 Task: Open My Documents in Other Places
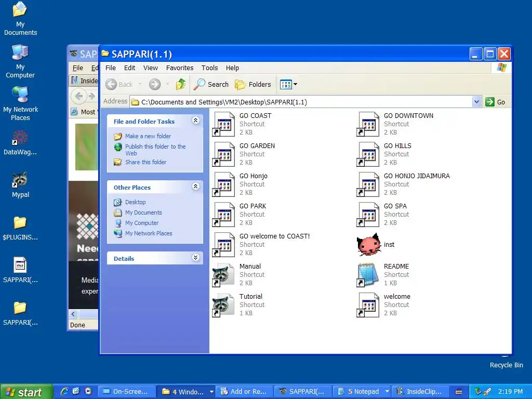click(143, 212)
